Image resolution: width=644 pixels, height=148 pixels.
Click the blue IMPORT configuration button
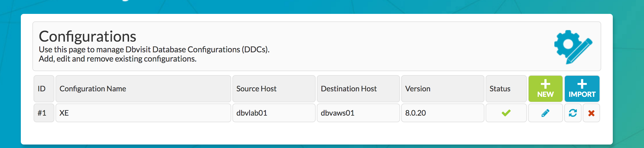pos(582,89)
